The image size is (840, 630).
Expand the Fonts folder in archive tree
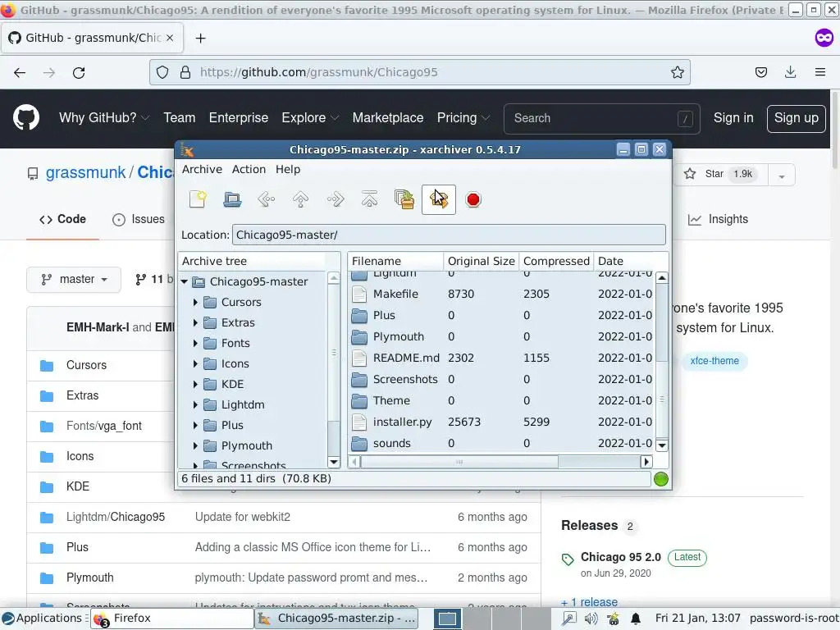pos(195,343)
